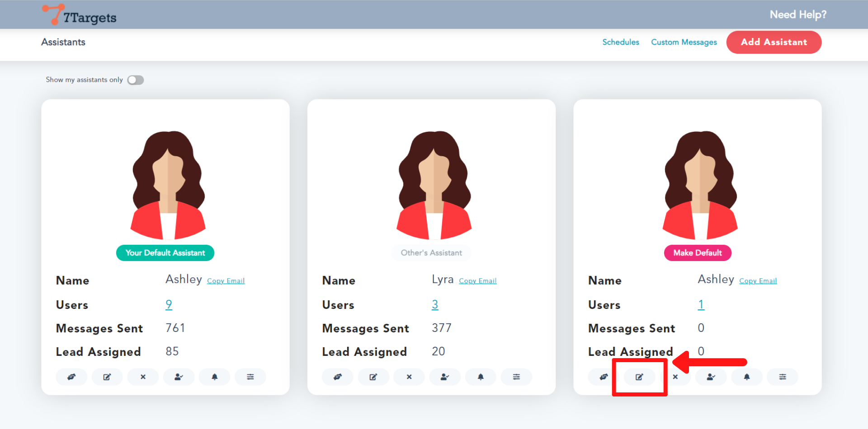This screenshot has height=429, width=868.
Task: Click user-check icon on the default assistant card
Action: [x=179, y=377]
